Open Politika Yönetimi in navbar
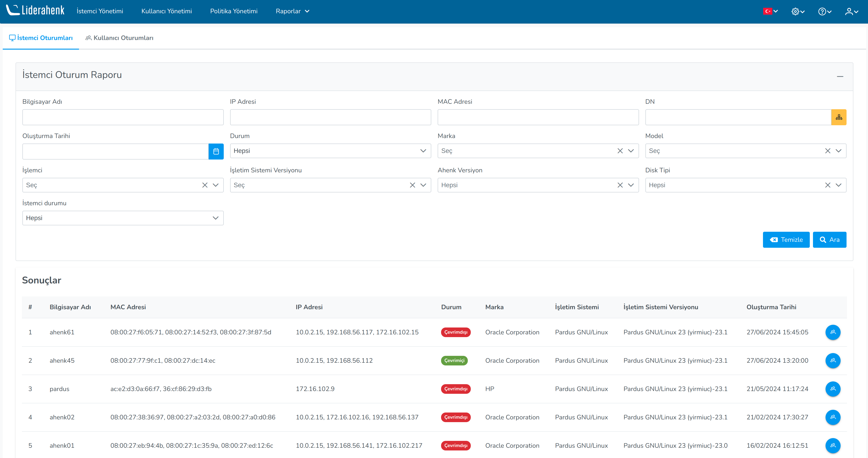 (234, 11)
